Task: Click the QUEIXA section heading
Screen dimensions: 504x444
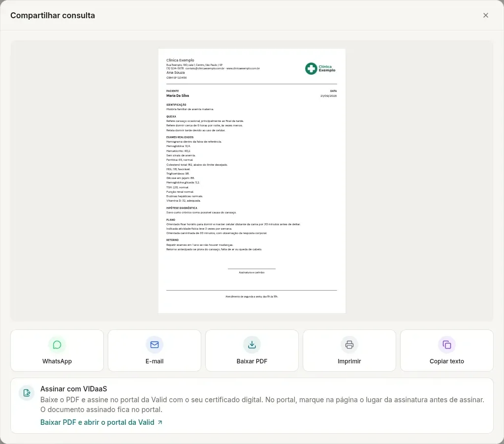Action: pyautogui.click(x=171, y=117)
